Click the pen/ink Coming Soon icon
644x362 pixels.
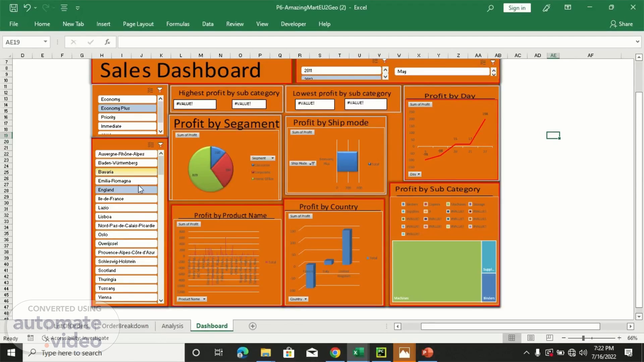pyautogui.click(x=546, y=8)
